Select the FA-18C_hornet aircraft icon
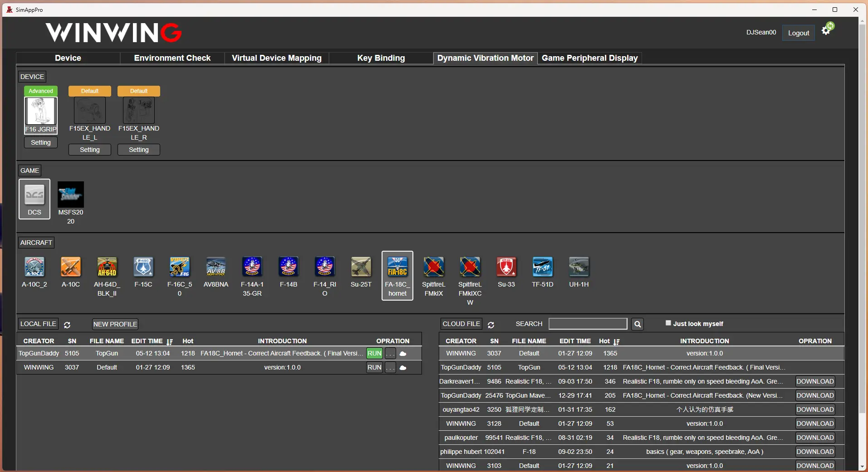868x472 pixels. 397,267
